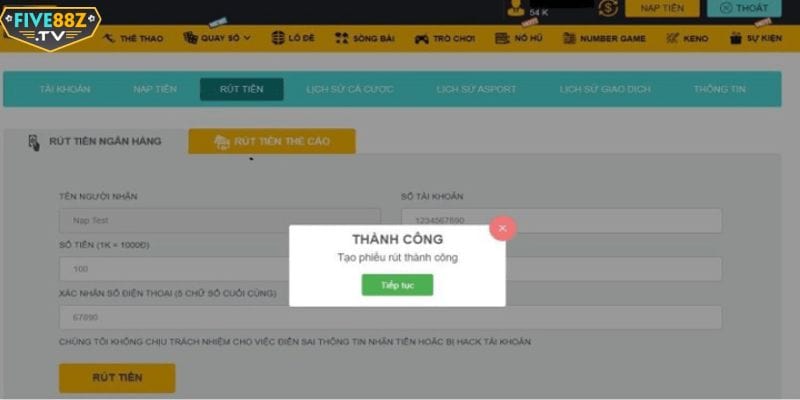Viewport: 800px width, 400px height.
Task: Open Thể Thao sports menu icon
Action: point(109,38)
